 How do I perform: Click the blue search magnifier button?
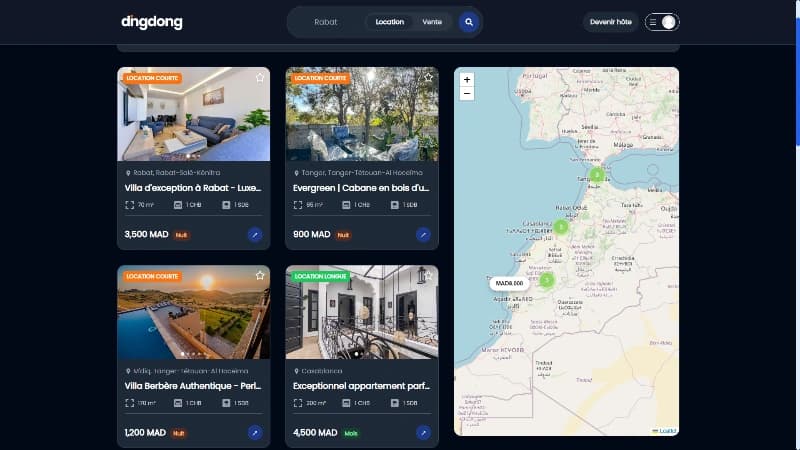tap(469, 22)
